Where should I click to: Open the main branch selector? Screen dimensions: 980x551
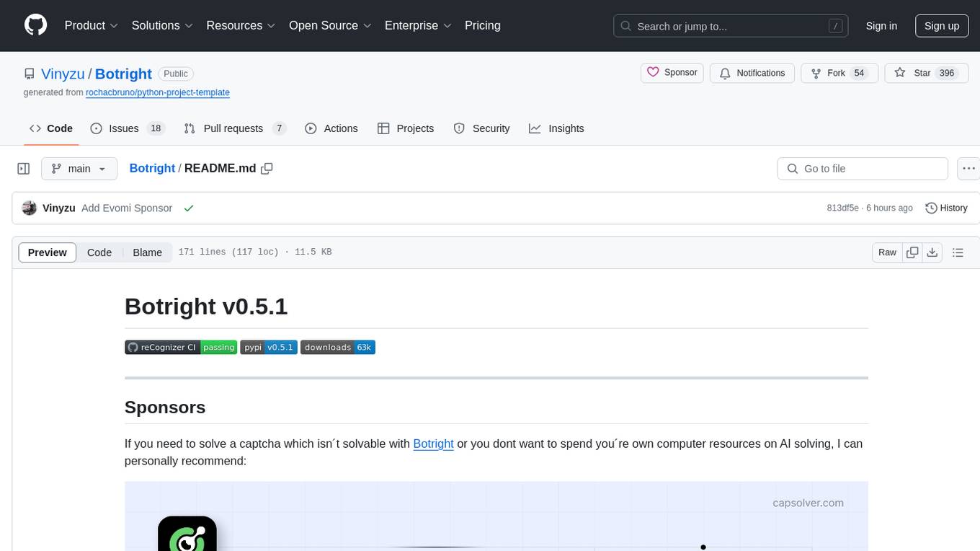tap(79, 169)
